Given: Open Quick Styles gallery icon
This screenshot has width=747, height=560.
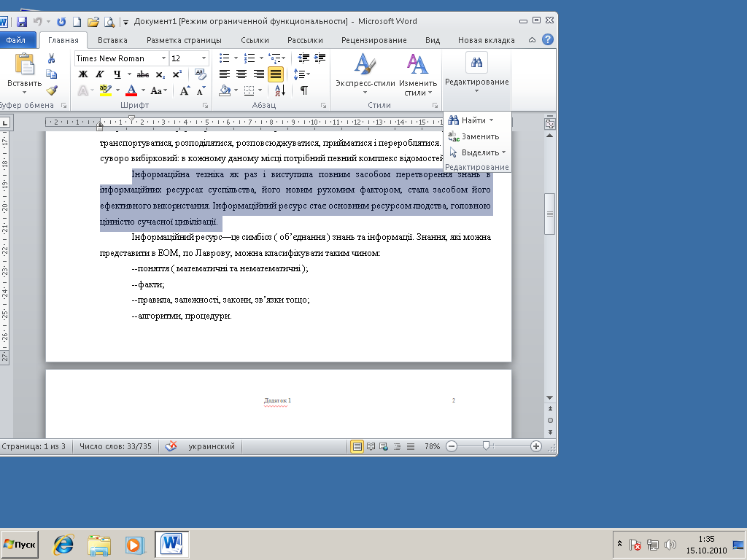Looking at the screenshot, I should pyautogui.click(x=365, y=64).
